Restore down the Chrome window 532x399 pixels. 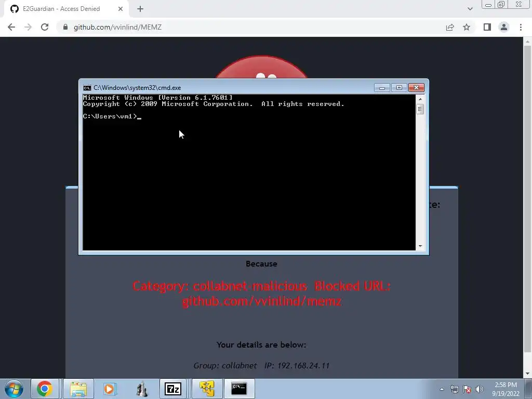[501, 4]
